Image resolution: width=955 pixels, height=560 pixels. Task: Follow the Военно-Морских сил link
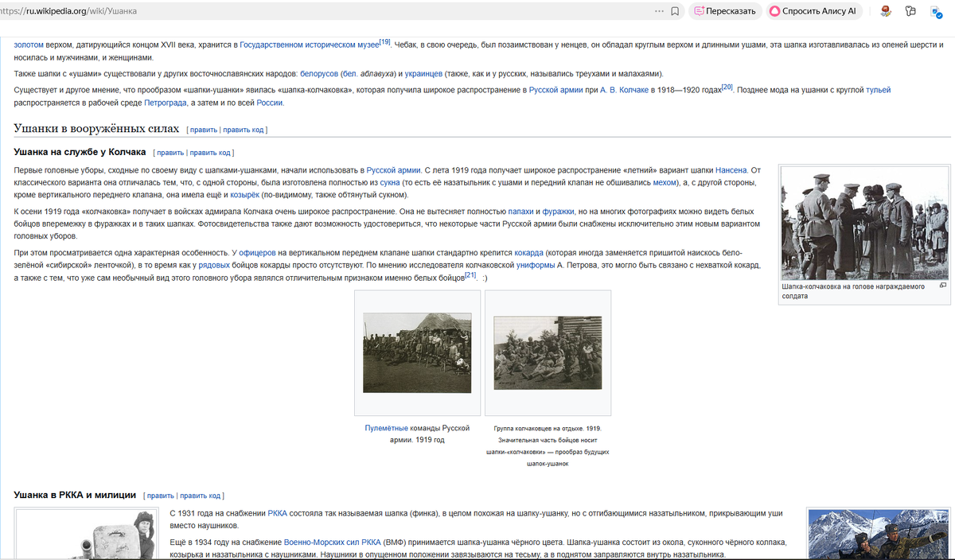(332, 542)
